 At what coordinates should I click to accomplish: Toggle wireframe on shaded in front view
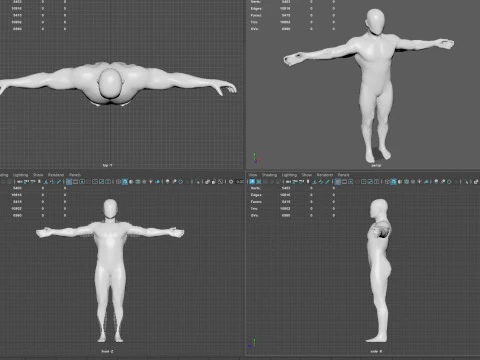tap(138, 182)
